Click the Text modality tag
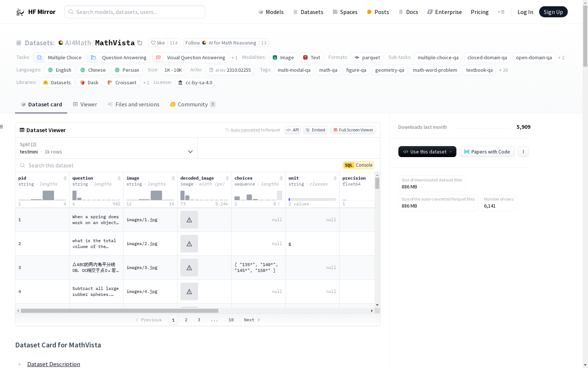Viewport: 588px width, 368px height. pos(311,57)
